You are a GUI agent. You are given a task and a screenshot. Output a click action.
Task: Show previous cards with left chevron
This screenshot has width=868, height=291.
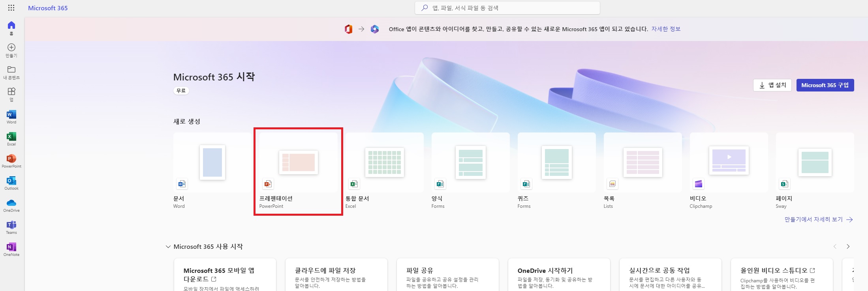[x=835, y=246]
